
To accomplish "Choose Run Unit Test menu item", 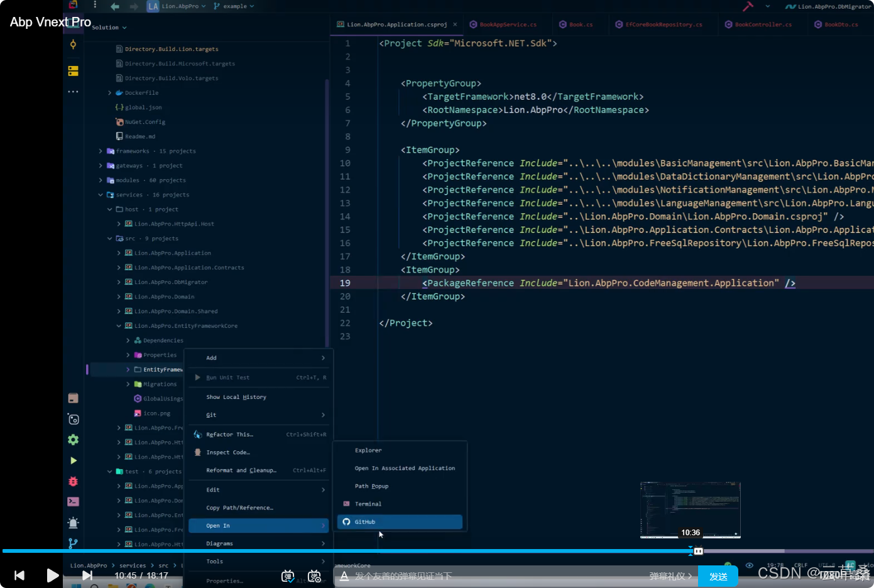I will click(259, 378).
